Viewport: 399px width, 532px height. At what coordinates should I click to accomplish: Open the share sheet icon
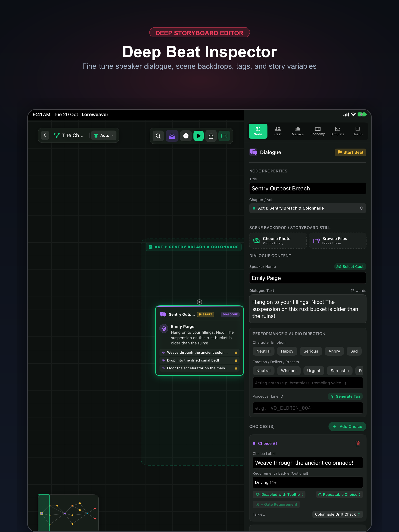(211, 136)
